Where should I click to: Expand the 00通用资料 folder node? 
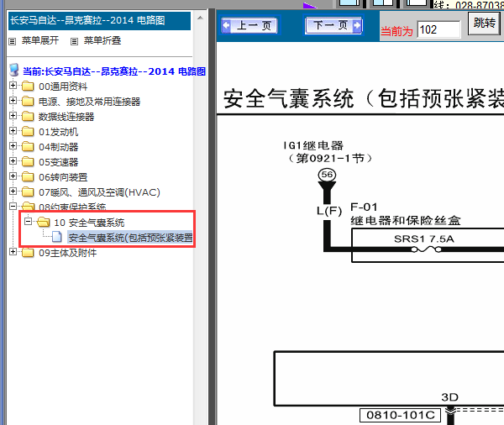pyautogui.click(x=13, y=86)
